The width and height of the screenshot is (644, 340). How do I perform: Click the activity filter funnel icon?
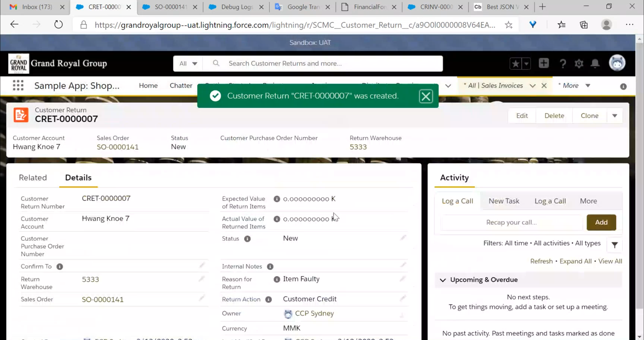click(614, 245)
